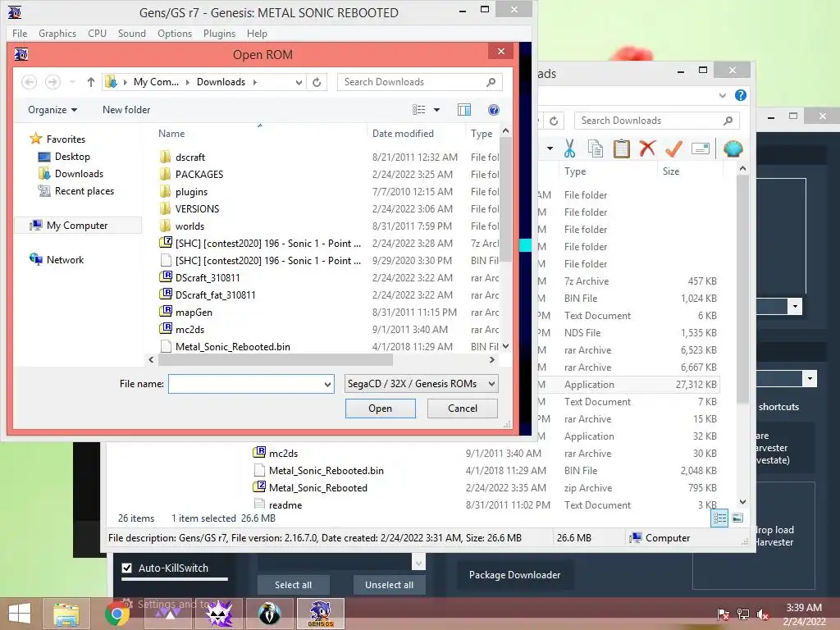
Task: Open the help icon in Open ROM dialog
Action: (x=494, y=110)
